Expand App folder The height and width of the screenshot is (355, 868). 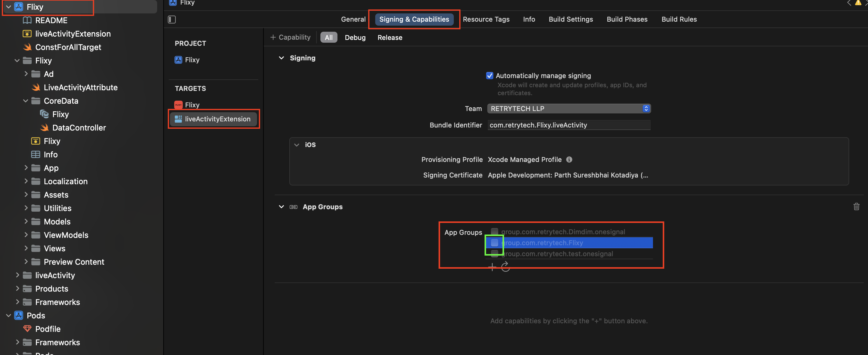pyautogui.click(x=26, y=168)
